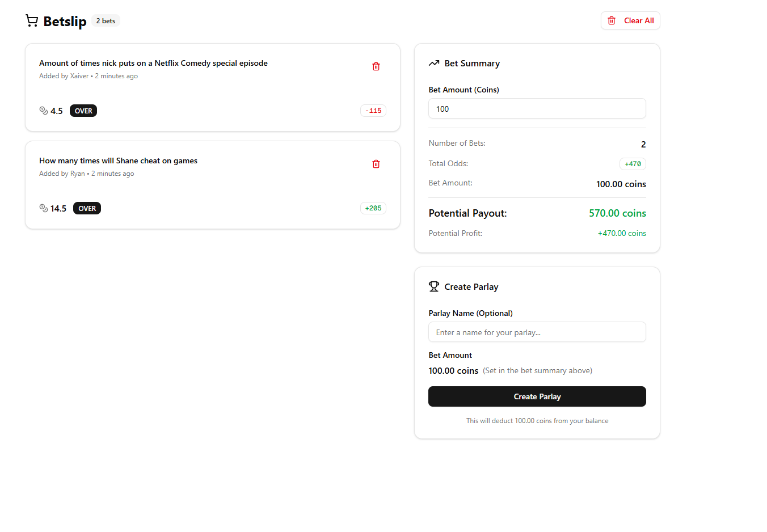767x532 pixels.
Task: Click 'Added by Xaiver • 2 minutes ago' text
Action: [x=88, y=76]
